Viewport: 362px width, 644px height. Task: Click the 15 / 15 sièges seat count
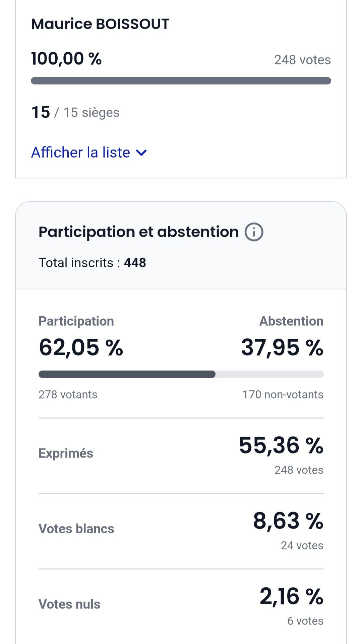tap(75, 112)
